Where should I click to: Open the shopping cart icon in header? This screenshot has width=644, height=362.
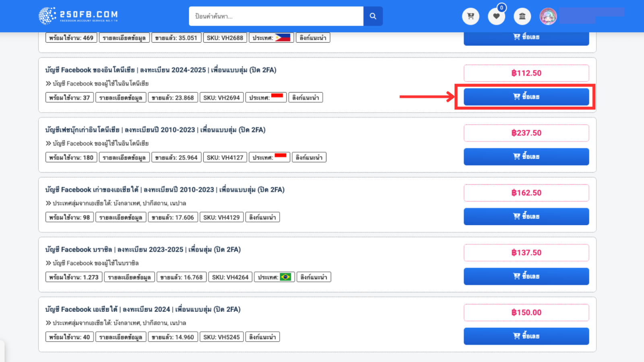pyautogui.click(x=471, y=16)
